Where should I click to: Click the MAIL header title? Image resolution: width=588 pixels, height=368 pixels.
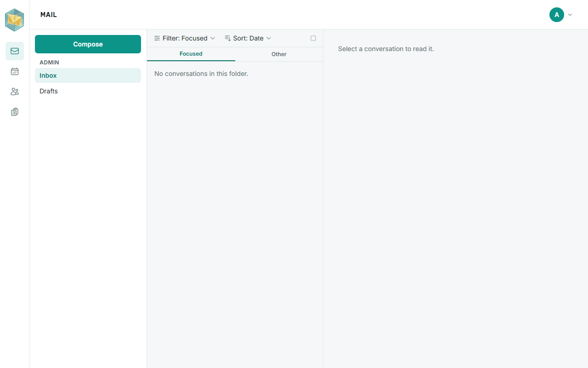(x=49, y=15)
